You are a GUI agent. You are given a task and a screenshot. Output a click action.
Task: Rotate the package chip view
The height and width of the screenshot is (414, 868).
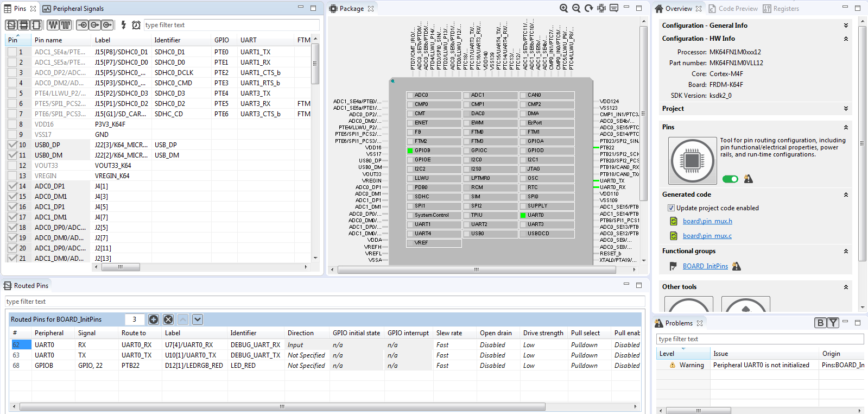pos(588,8)
